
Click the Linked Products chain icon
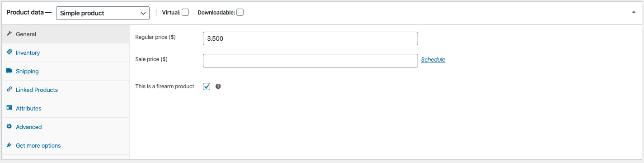pos(9,90)
